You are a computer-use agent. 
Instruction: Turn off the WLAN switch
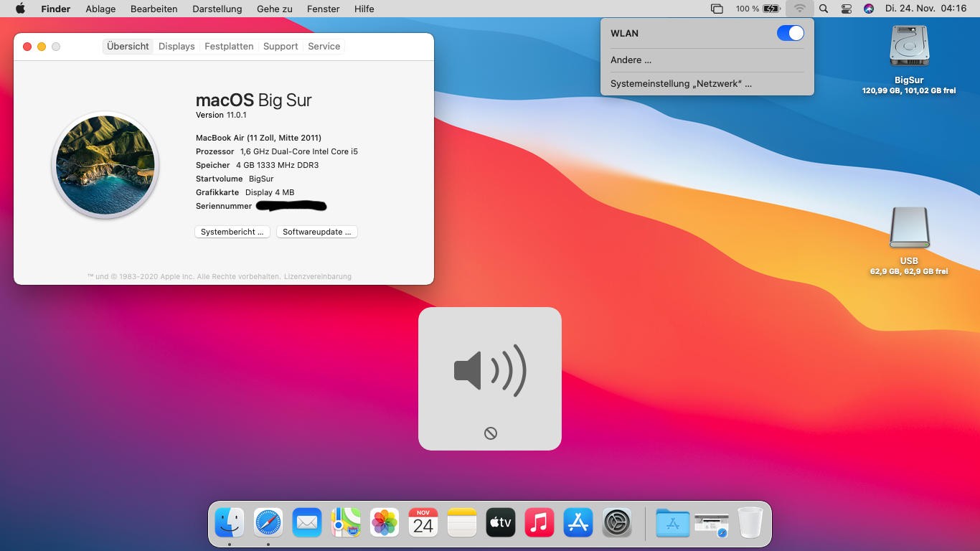[791, 33]
